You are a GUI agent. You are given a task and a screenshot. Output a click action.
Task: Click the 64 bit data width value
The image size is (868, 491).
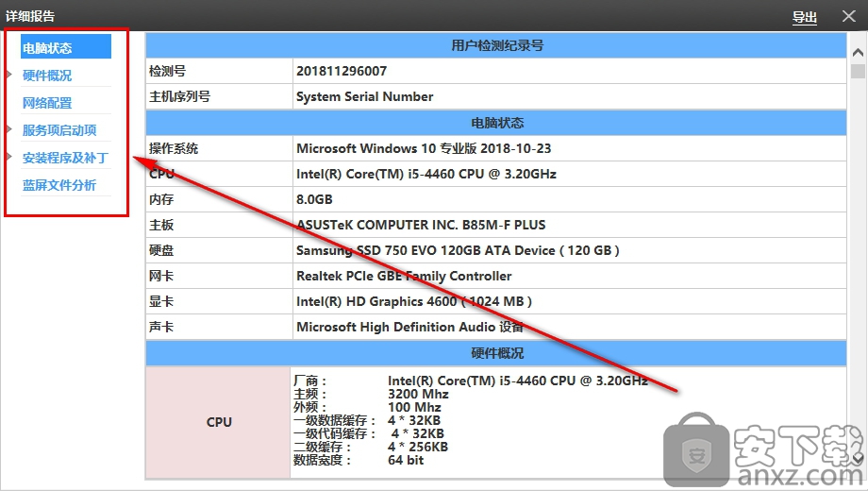pos(406,461)
